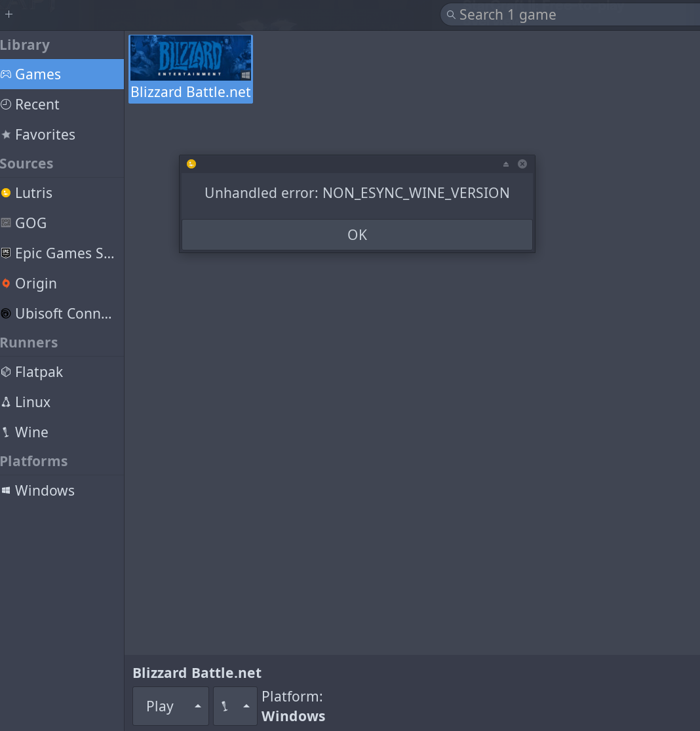
Task: Filter by the Windows platform
Action: pos(62,490)
